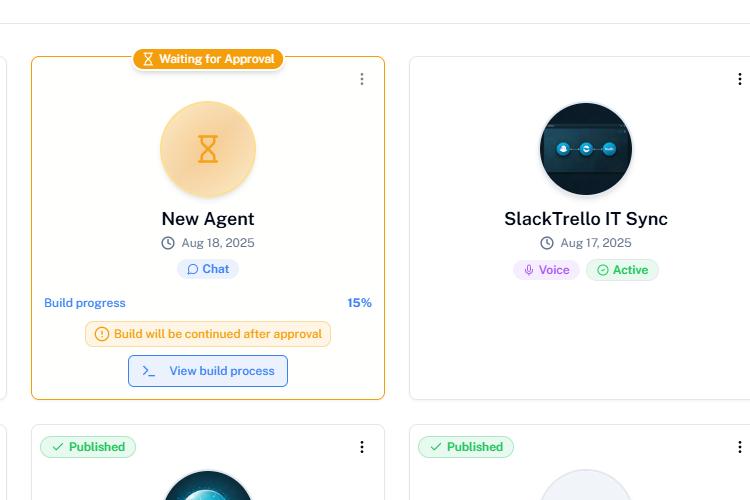
Task: Click the warning icon in build approval notice
Action: click(102, 334)
